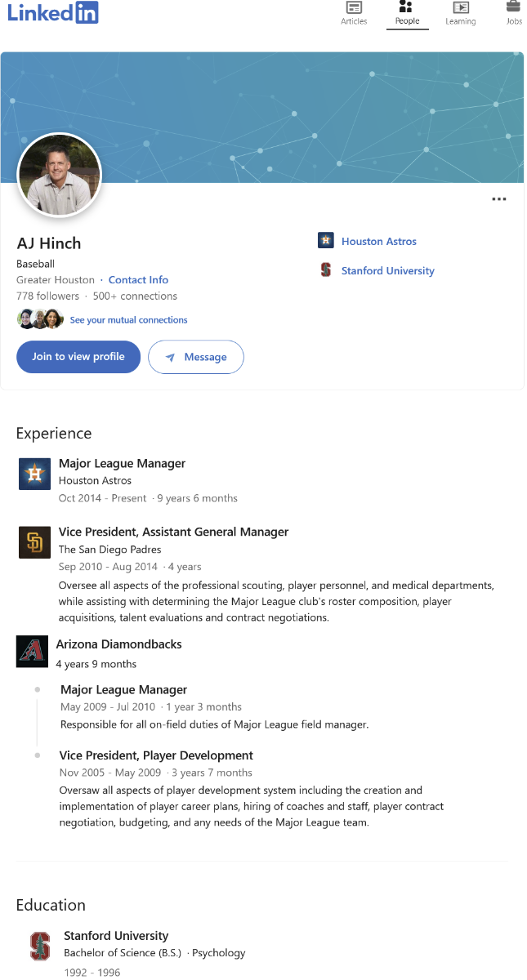Click the Stanford logo in profile header
Viewport: 527px width, 980px height.
326,270
